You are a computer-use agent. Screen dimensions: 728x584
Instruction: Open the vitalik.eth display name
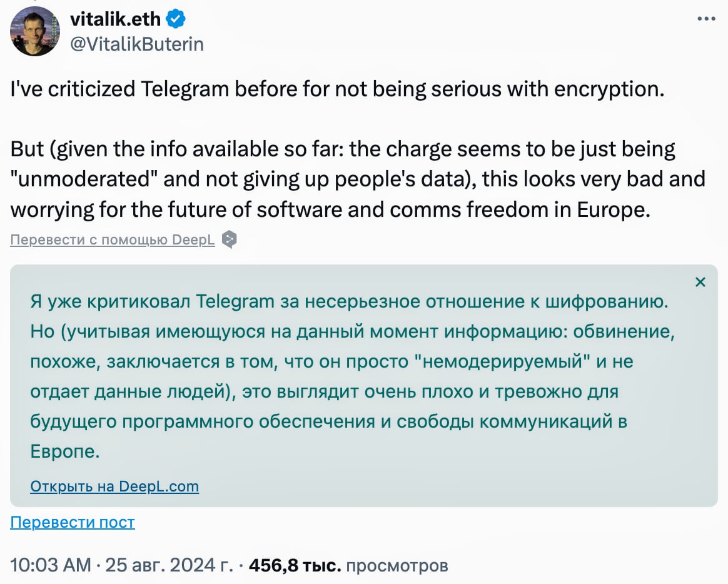(117, 20)
